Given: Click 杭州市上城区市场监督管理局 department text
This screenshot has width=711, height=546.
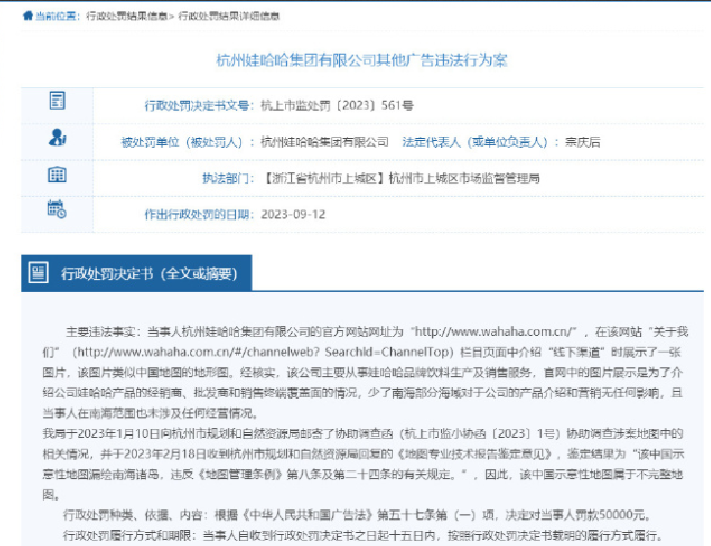Looking at the screenshot, I should (464, 178).
